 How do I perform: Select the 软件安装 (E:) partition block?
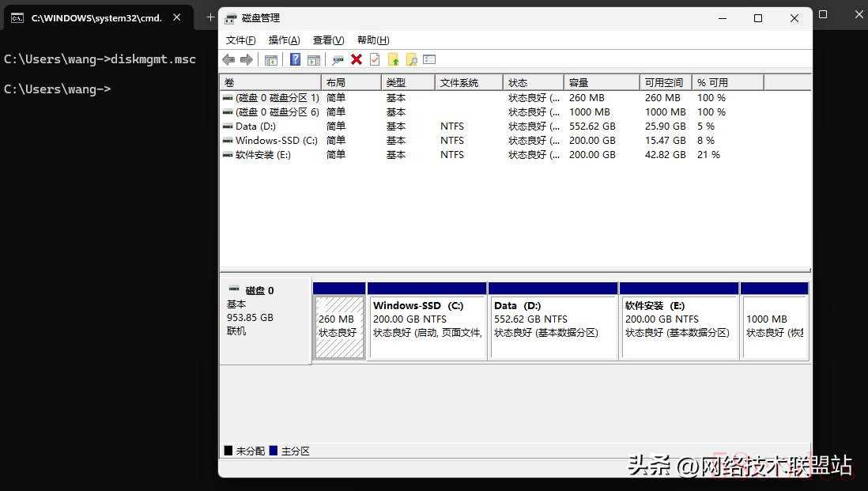click(x=679, y=327)
